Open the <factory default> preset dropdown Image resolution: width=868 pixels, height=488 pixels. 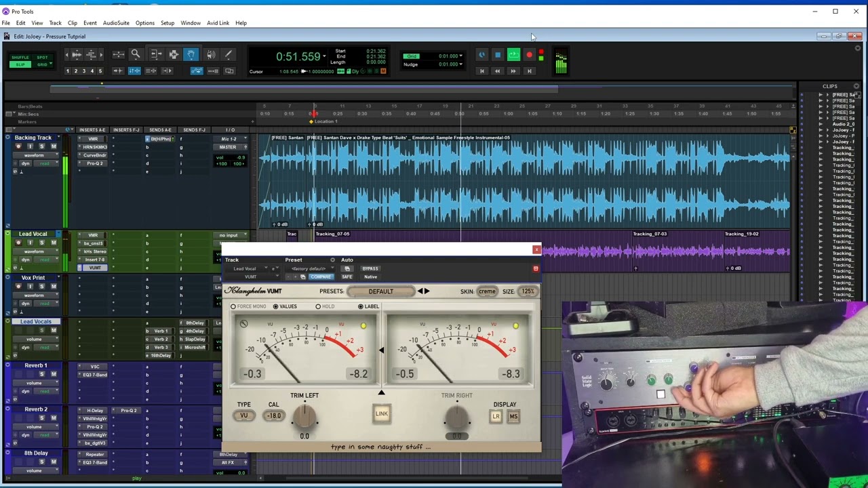pyautogui.click(x=311, y=268)
